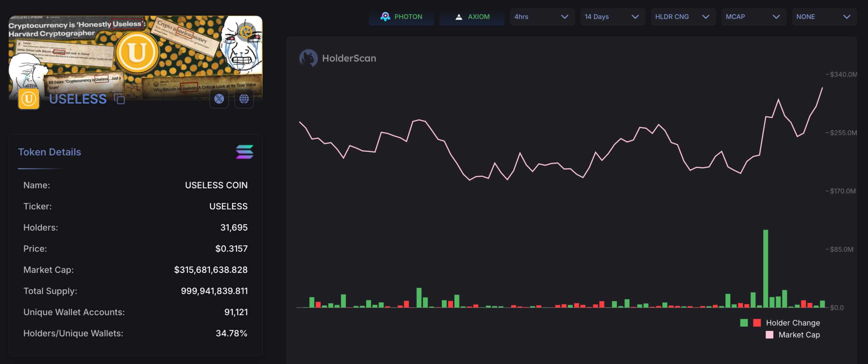Switch chart display to NONE overlay

825,16
